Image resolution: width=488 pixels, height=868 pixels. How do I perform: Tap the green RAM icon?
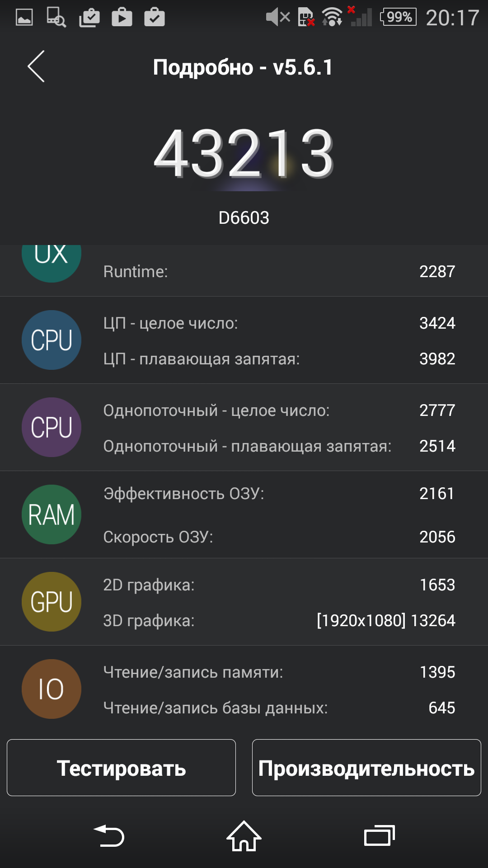coord(52,514)
